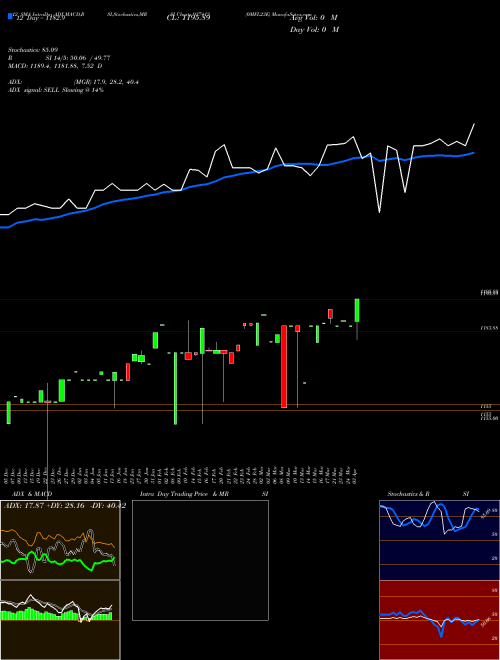Open the red RSI chart panel

coord(439,620)
